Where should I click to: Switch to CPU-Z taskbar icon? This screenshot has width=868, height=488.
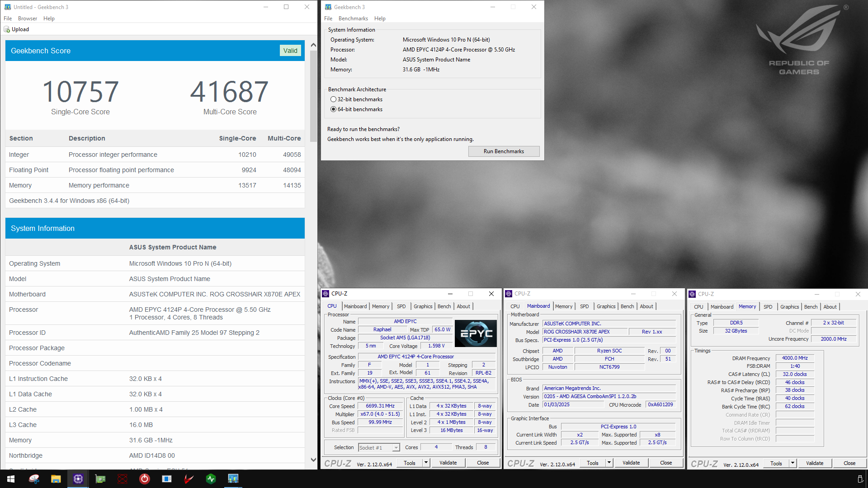(78, 479)
